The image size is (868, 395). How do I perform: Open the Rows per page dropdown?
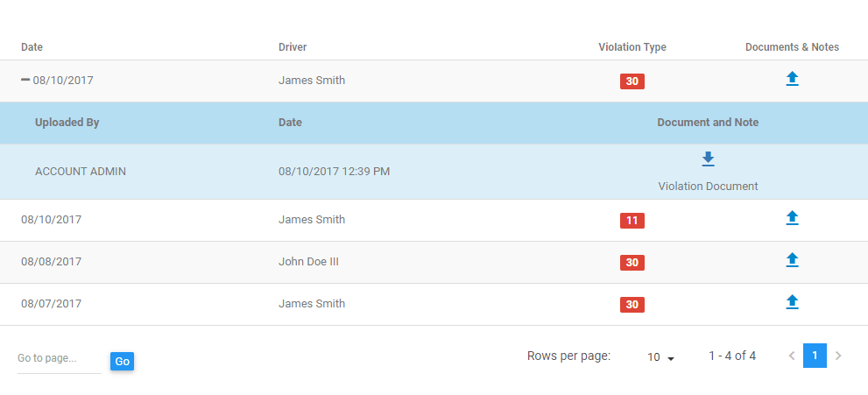661,357
